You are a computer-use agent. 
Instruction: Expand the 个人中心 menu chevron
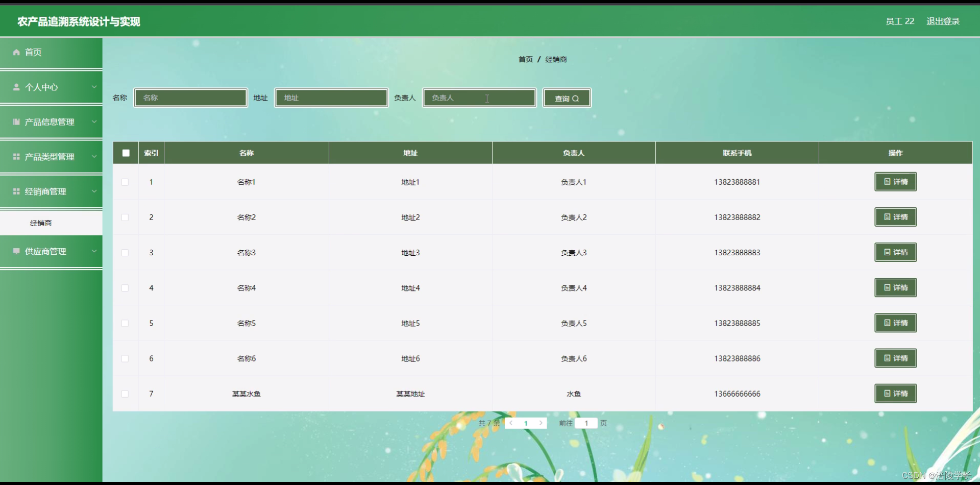coord(94,87)
